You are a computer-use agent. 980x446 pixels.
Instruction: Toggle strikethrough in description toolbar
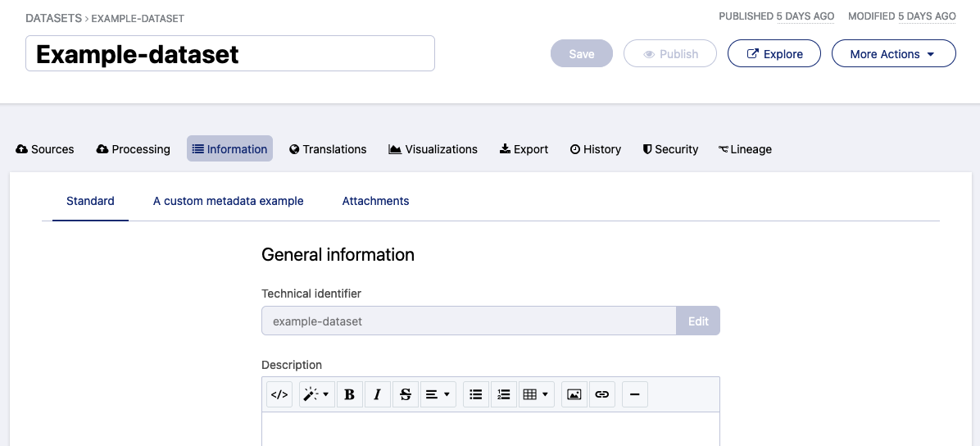point(405,394)
